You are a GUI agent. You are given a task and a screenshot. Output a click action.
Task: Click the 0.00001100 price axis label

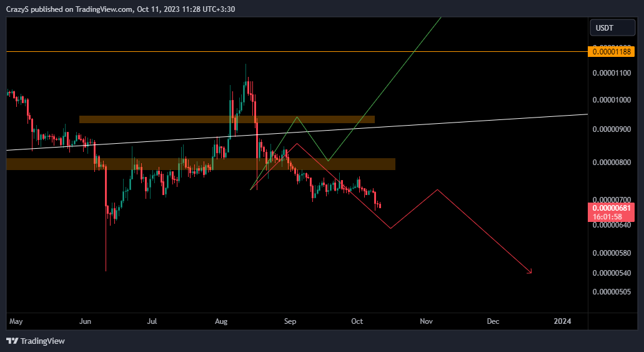point(611,73)
